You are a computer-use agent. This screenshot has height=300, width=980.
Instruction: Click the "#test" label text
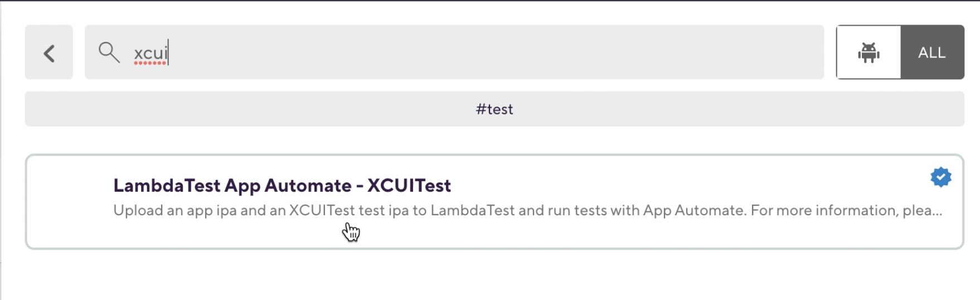[494, 109]
